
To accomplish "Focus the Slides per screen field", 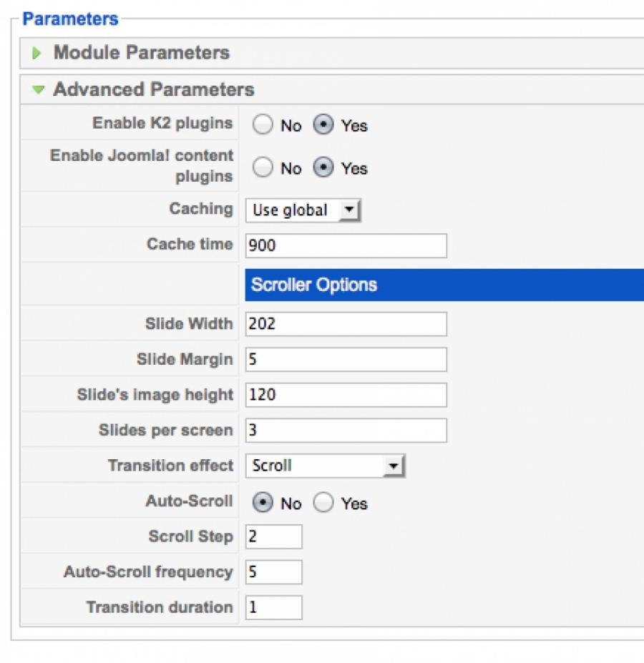I will click(x=346, y=431).
